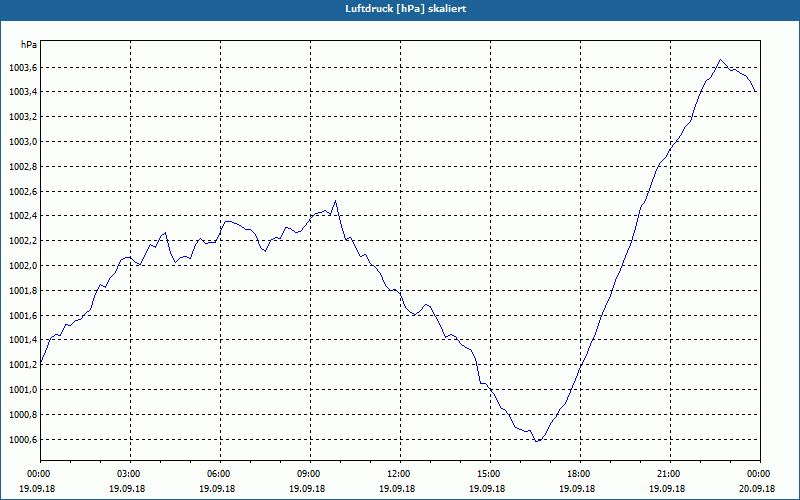800x500 pixels.
Task: Select the 1001,0 y-axis value
Action: click(x=23, y=390)
